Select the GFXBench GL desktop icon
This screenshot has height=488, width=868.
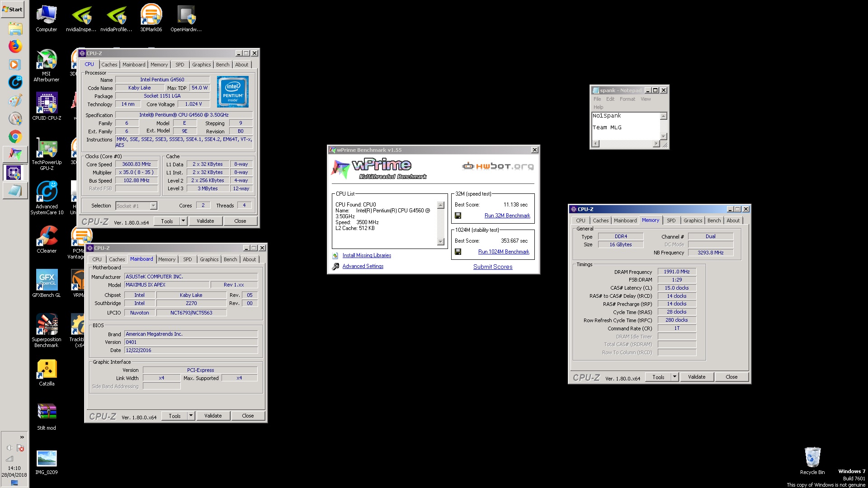pos(47,284)
